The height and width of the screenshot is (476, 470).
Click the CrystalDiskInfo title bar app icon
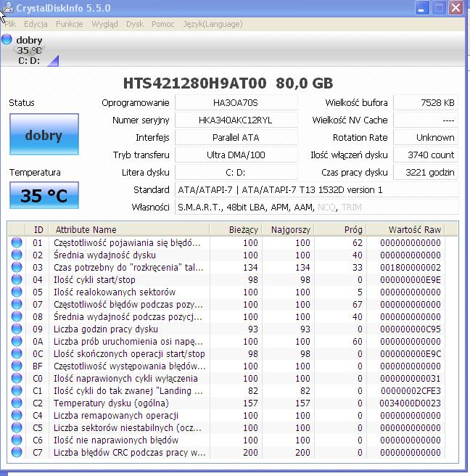coord(7,8)
